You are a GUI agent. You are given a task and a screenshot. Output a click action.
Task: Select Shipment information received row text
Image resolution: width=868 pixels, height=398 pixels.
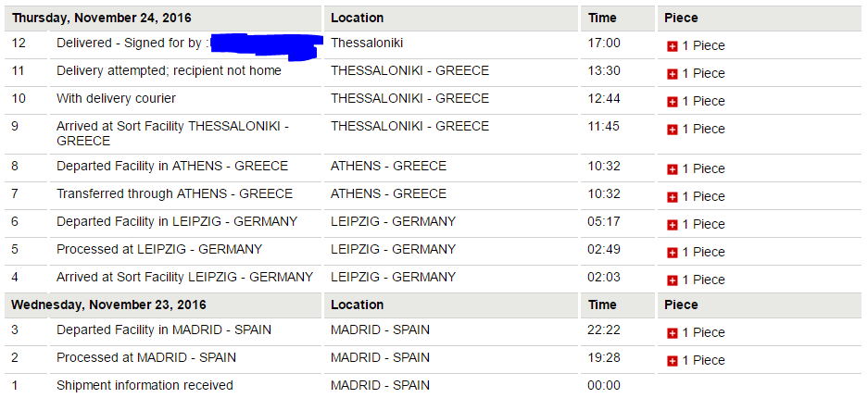[x=145, y=385]
